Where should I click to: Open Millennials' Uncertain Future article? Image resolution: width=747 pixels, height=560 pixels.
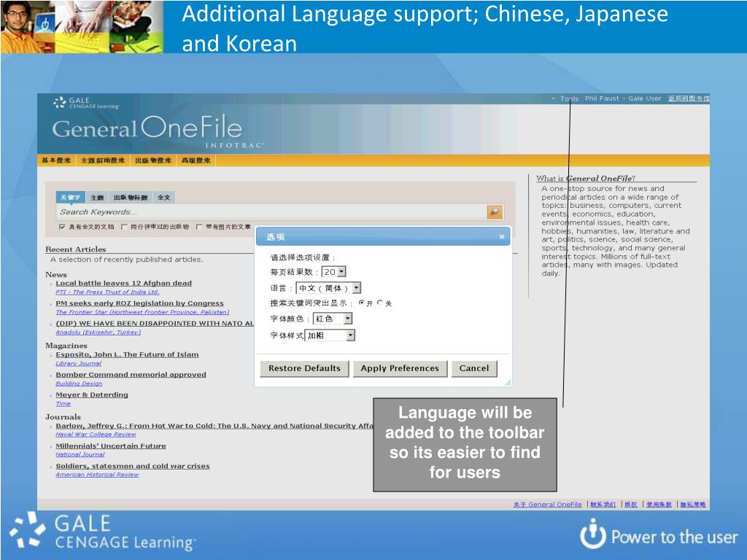(111, 446)
